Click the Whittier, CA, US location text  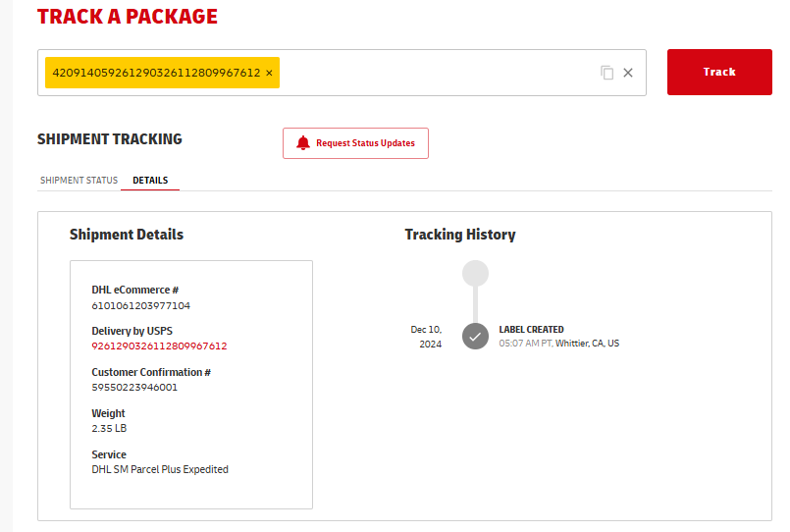pyautogui.click(x=588, y=344)
